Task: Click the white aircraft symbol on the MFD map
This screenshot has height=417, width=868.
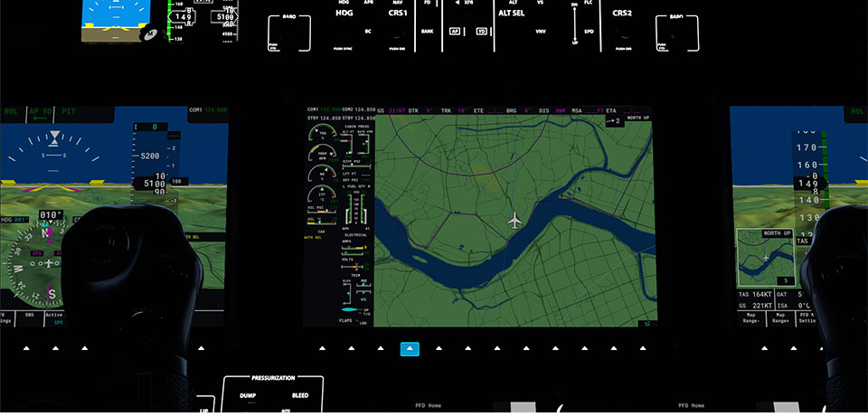Action: pos(514,220)
